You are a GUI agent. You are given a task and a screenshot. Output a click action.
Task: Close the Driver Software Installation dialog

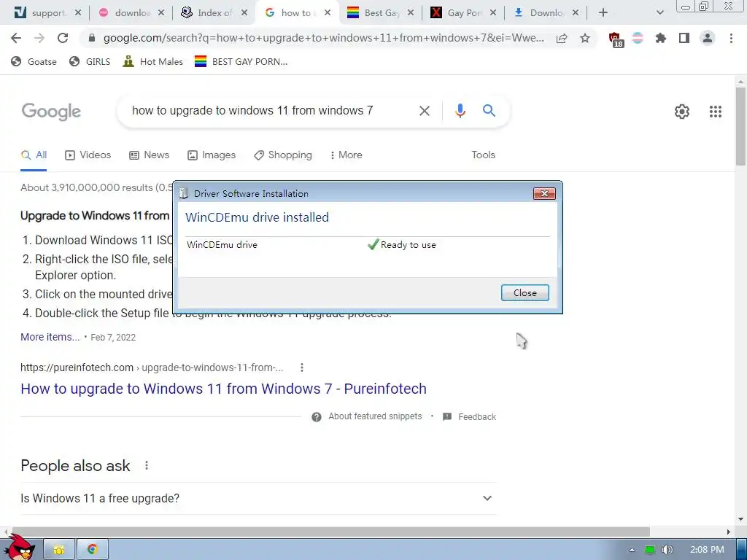click(525, 293)
